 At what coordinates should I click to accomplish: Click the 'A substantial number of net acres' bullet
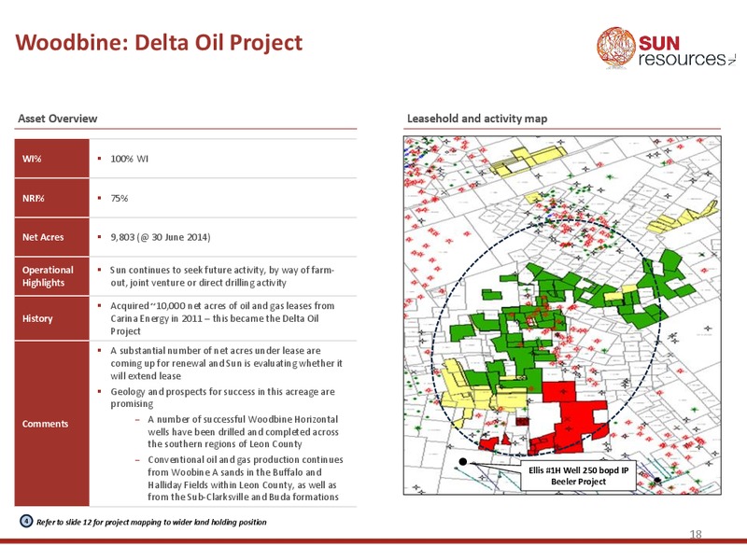(x=226, y=363)
